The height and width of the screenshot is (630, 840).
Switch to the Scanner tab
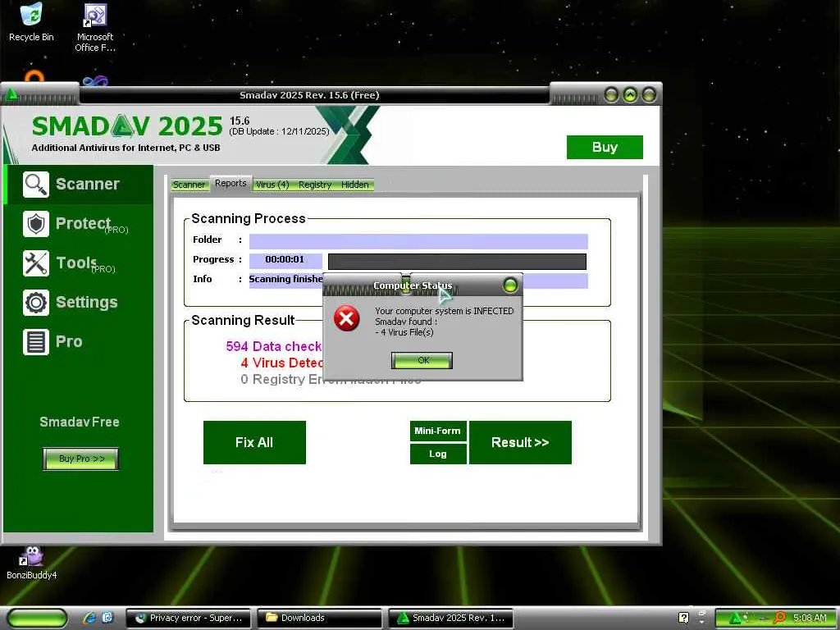click(x=189, y=185)
